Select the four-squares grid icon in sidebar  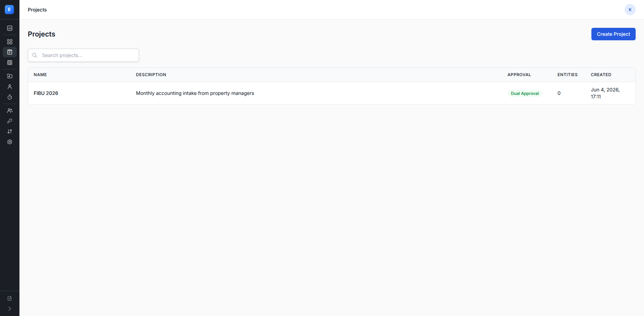(10, 42)
